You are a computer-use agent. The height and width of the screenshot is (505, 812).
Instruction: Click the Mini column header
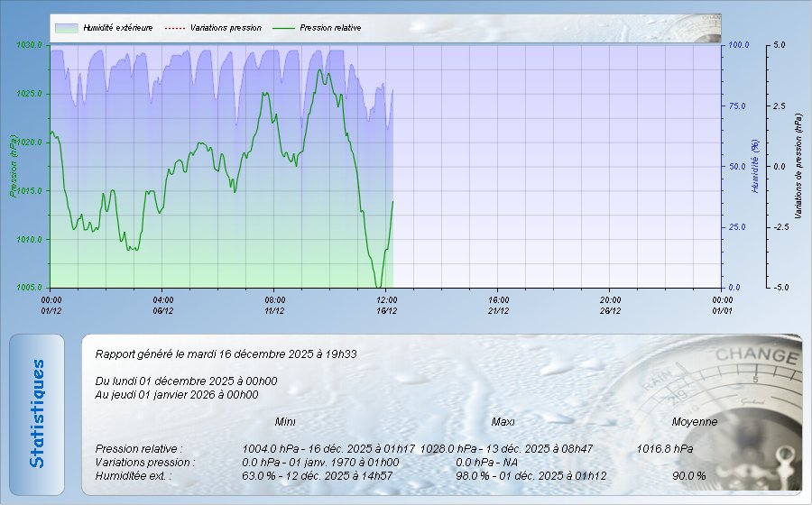[285, 421]
